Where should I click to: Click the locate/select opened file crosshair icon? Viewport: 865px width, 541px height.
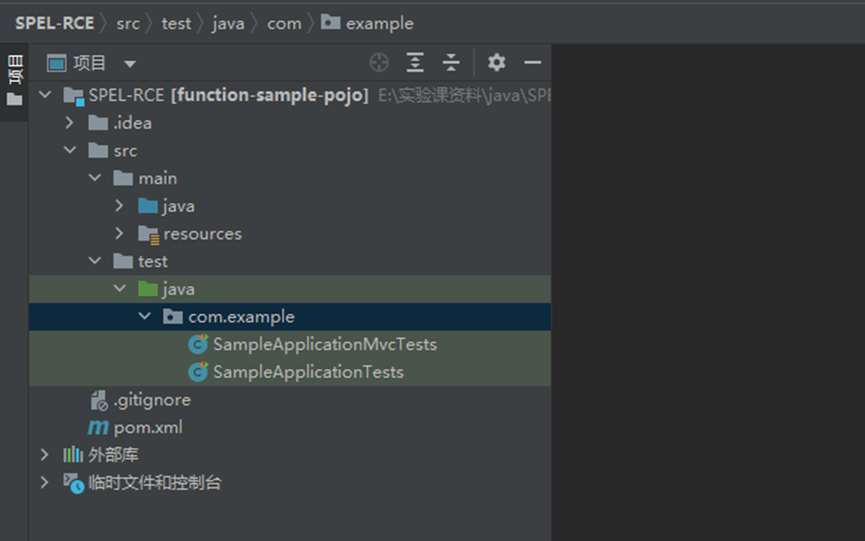[x=379, y=63]
